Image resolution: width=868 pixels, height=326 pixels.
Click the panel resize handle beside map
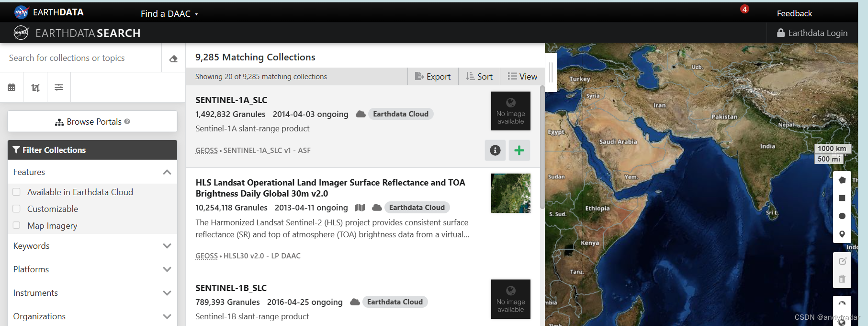551,72
